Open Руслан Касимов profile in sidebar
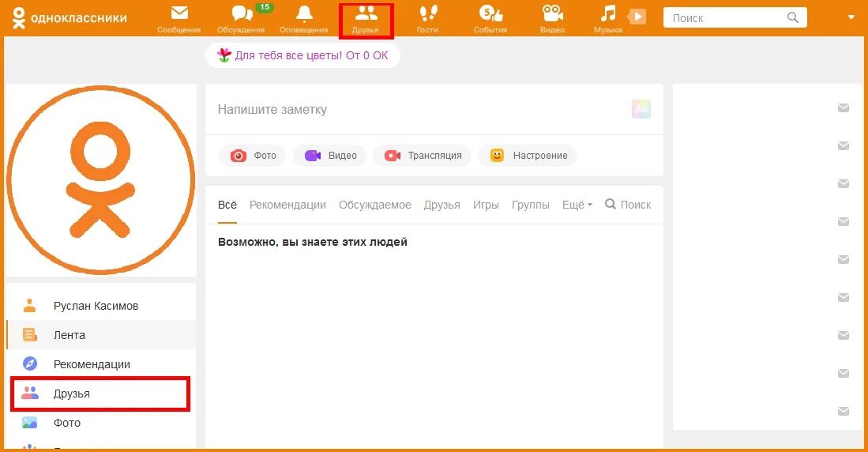The height and width of the screenshot is (452, 868). [101, 306]
